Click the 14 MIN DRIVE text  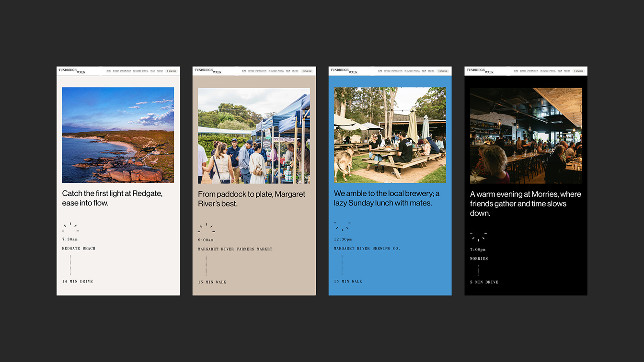tap(78, 282)
